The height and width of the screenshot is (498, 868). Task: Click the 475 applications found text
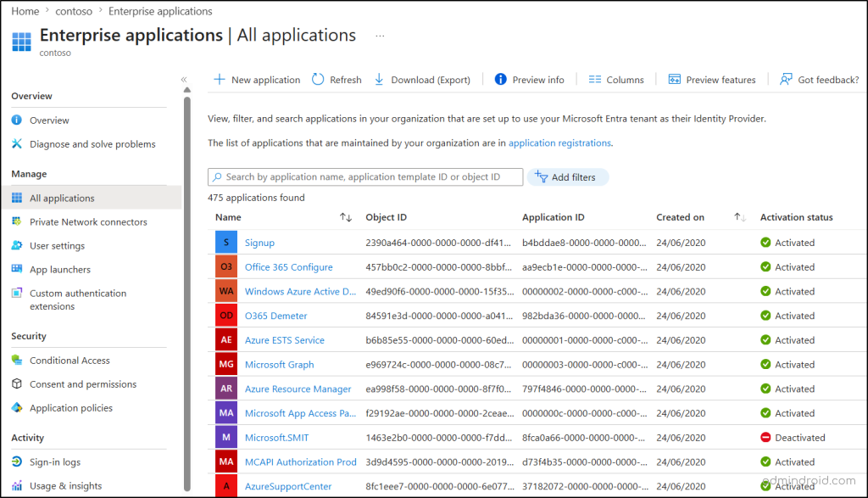coord(256,198)
